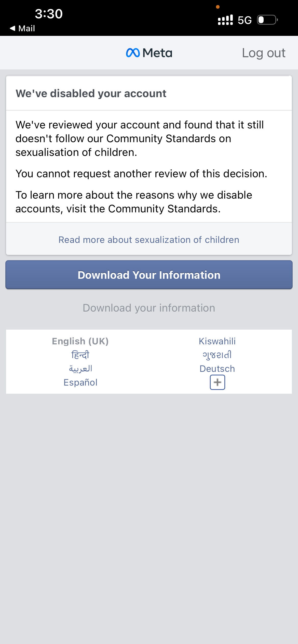Viewport: 298px width, 644px height.
Task: Open the Read more about sexualization of children link
Action: [149, 240]
